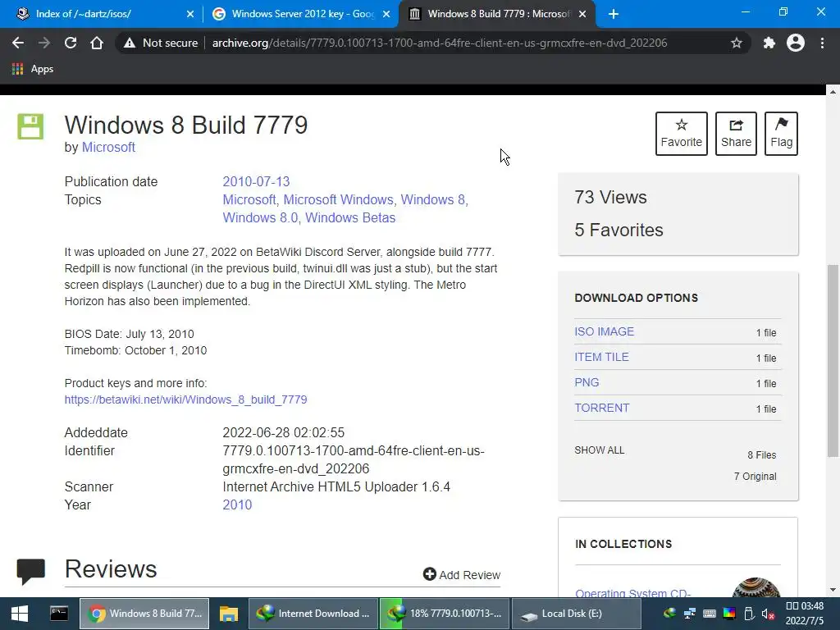Viewport: 840px width, 630px height.
Task: Click the Year 2010 link
Action: tap(237, 505)
